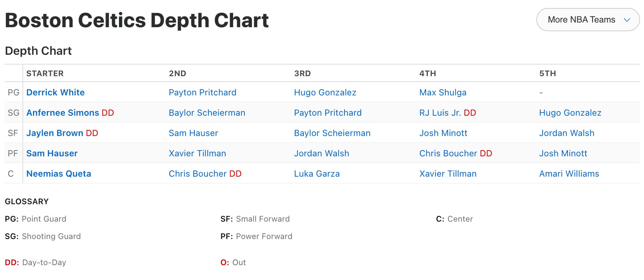This screenshot has height=280, width=644.
Task: Click Luka Garza in the center row
Action: pos(317,174)
